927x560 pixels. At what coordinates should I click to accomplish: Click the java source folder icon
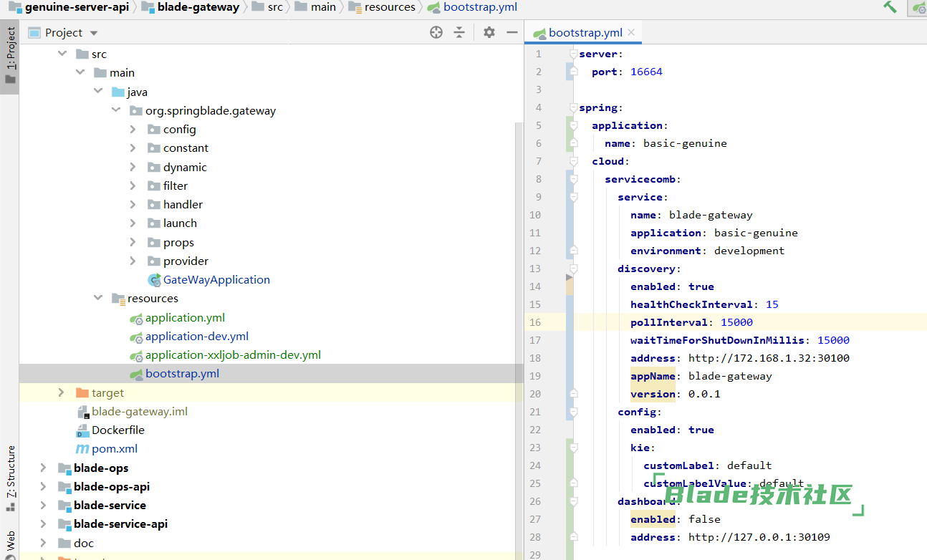tap(118, 92)
